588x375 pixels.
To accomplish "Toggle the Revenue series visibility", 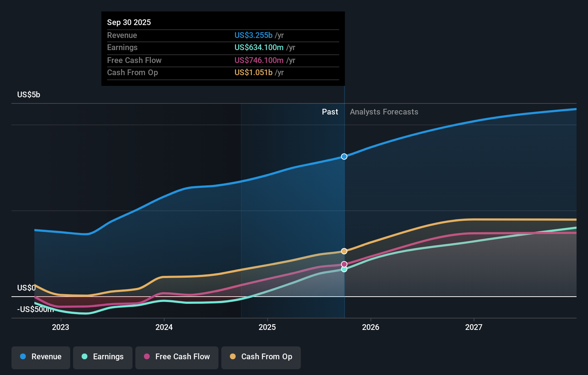I will point(40,357).
